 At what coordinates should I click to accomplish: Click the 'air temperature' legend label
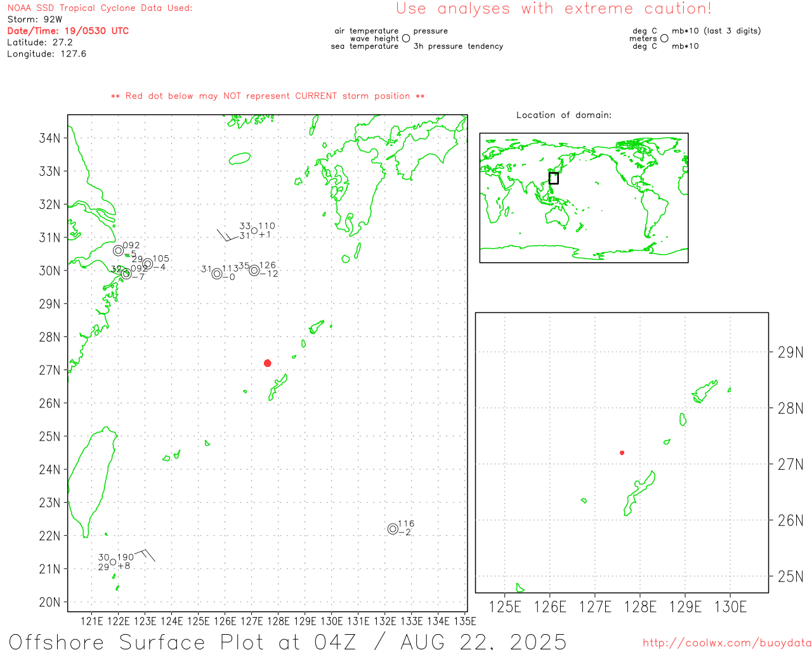[367, 30]
